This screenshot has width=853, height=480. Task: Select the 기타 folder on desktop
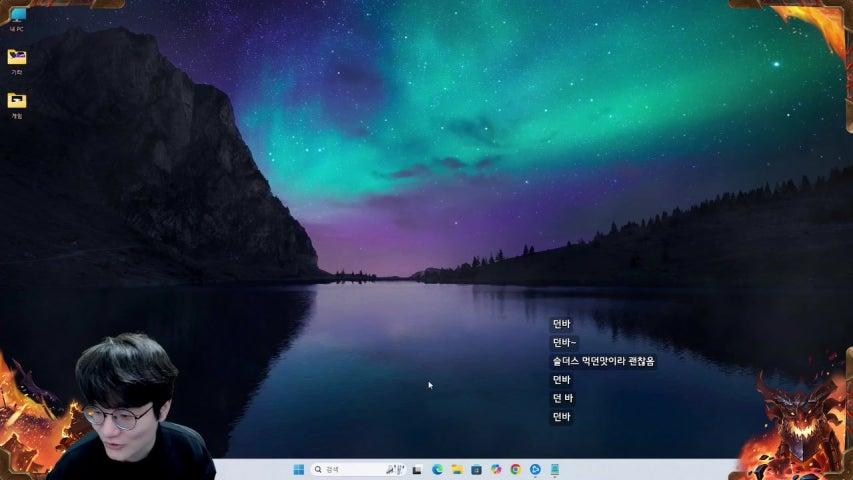coord(17,58)
